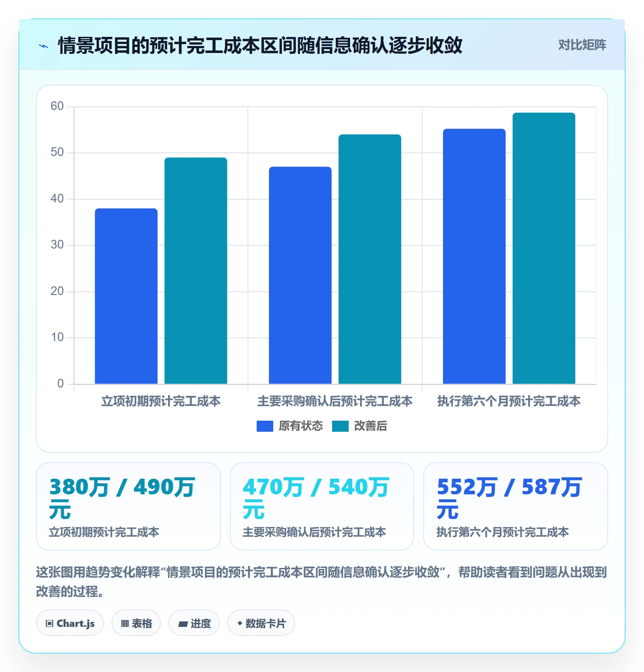This screenshot has height=672, width=644.
Task: Click the diamond icon in 数据卡片 tag
Action: tap(240, 623)
